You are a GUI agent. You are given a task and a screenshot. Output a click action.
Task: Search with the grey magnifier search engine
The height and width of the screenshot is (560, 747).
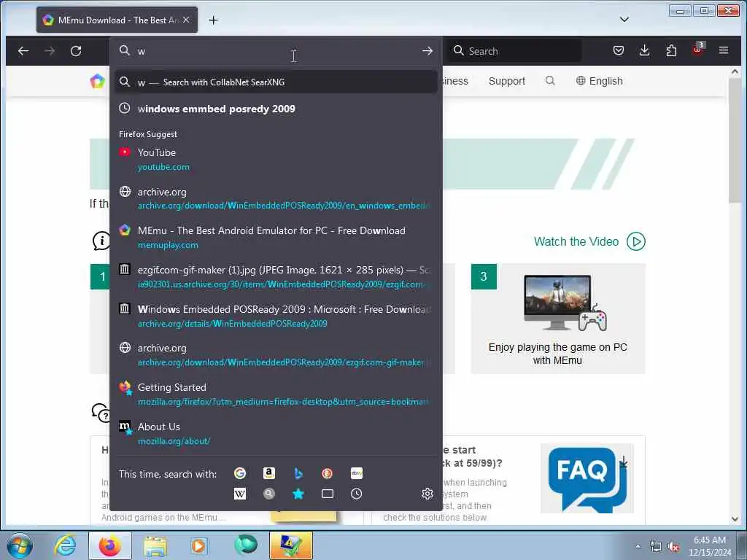click(269, 494)
